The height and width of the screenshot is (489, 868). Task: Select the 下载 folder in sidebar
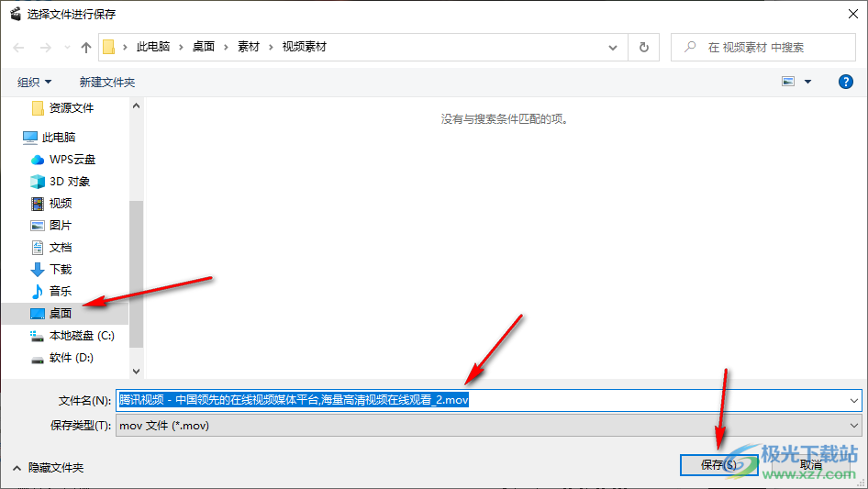pos(60,270)
